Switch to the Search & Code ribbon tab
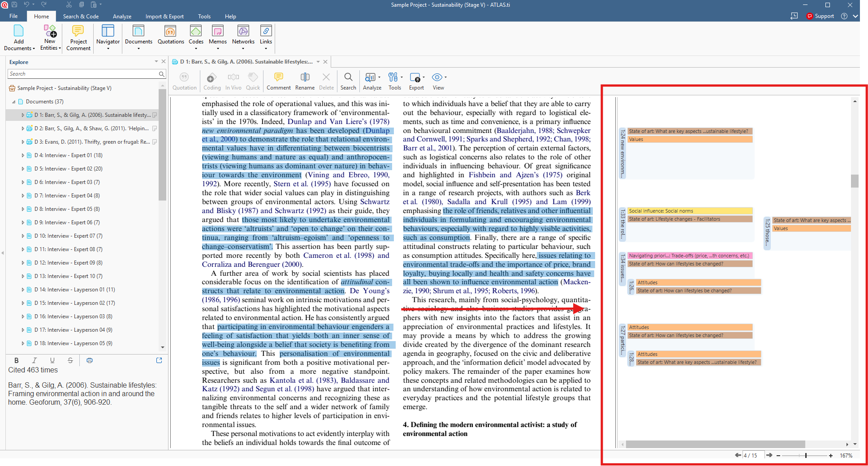This screenshot has height=466, width=868. click(81, 17)
